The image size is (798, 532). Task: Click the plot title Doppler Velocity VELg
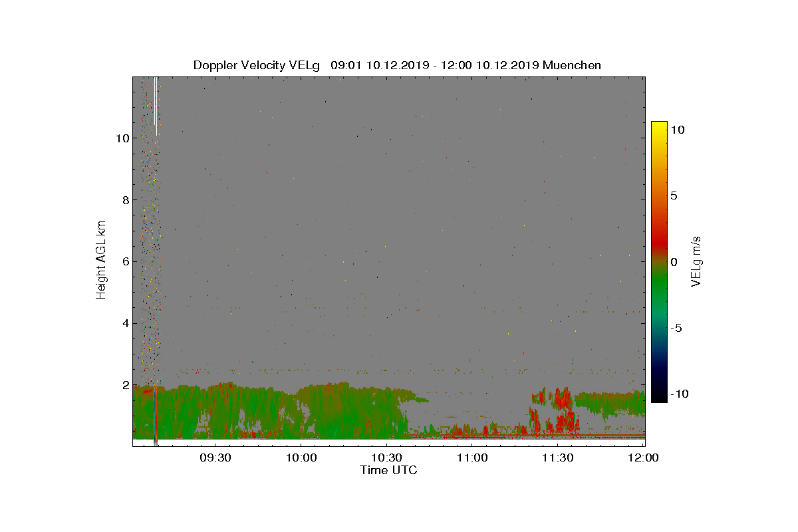coord(256,65)
